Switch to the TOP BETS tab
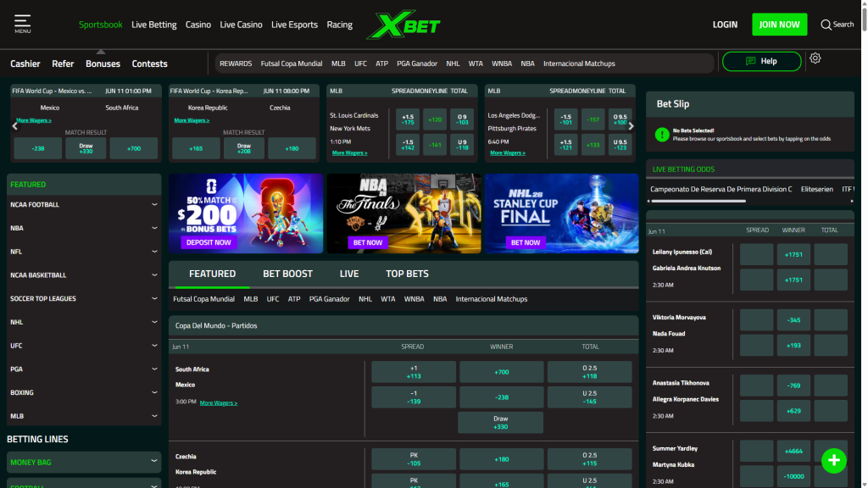Image resolution: width=868 pixels, height=488 pixels. [x=407, y=274]
